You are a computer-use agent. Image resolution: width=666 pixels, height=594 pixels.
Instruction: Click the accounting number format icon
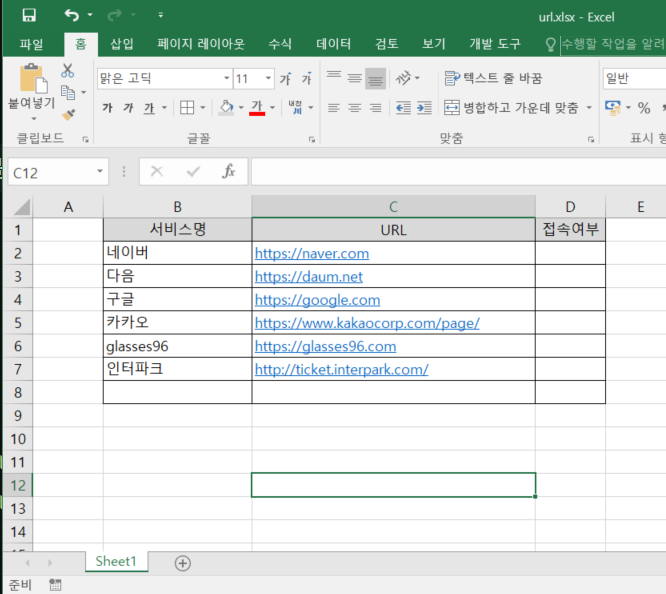pos(612,108)
